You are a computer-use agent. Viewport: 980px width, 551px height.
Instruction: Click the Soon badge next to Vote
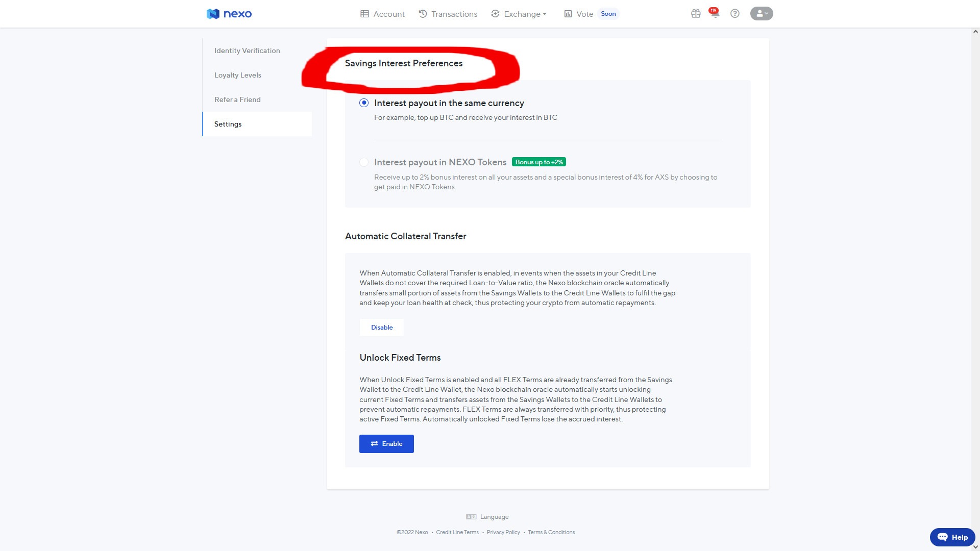(x=608, y=14)
